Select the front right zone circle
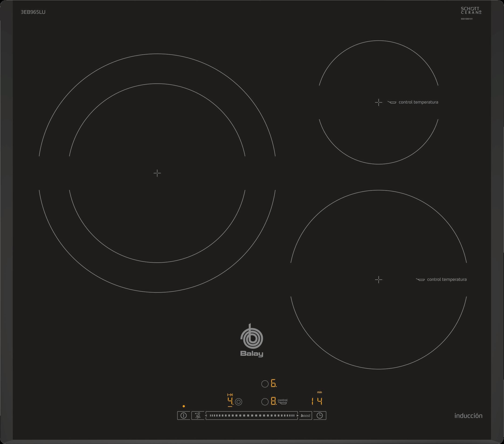This screenshot has width=504, height=444. tap(265, 402)
